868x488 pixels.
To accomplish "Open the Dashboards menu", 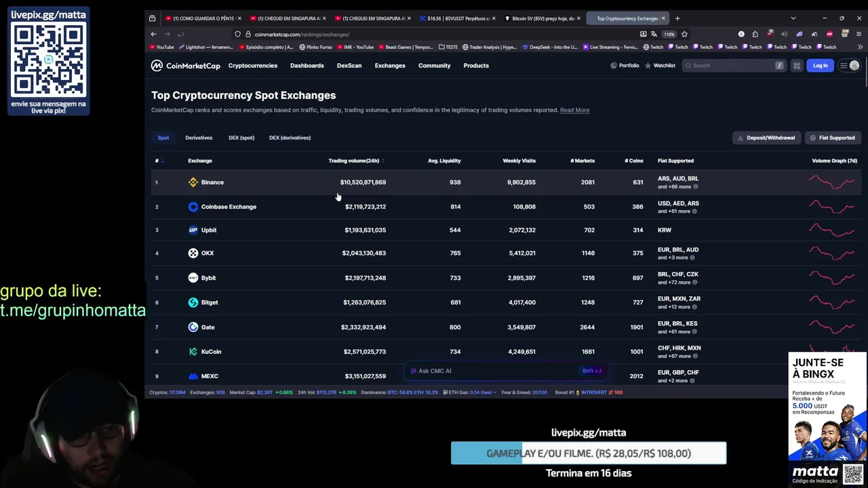I will tap(307, 66).
